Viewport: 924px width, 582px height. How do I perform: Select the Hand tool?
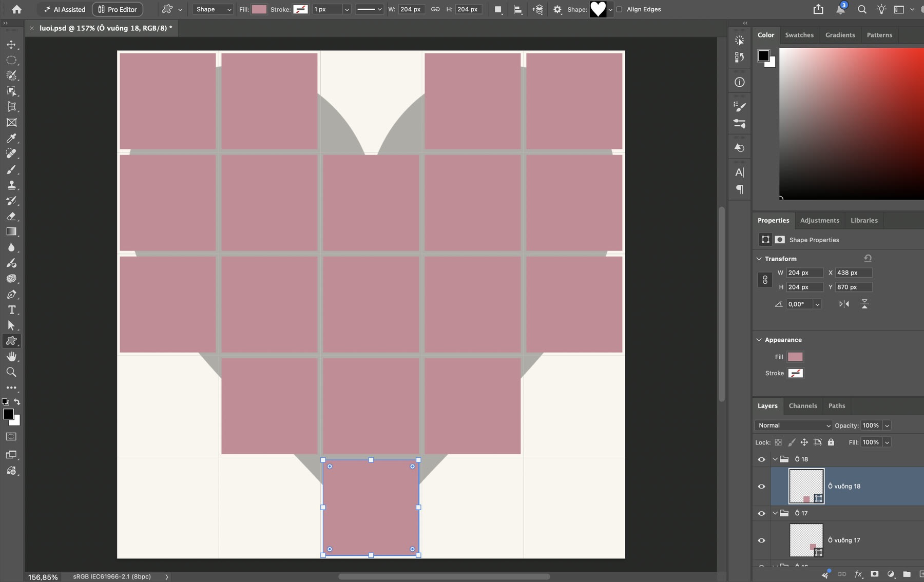11,356
